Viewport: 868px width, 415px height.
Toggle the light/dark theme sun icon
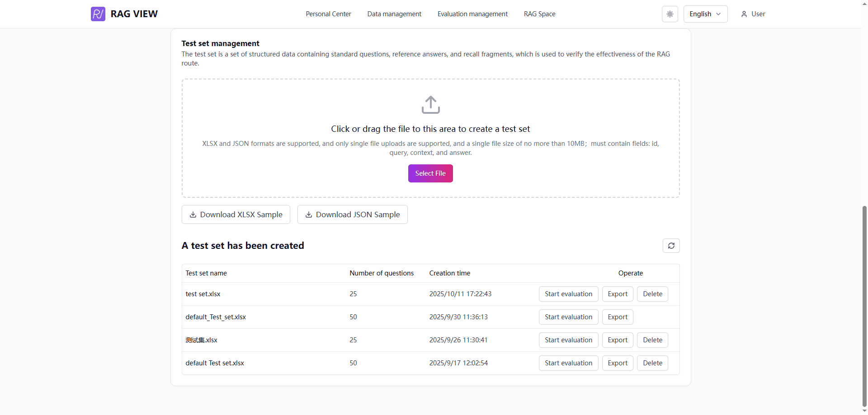pos(670,14)
